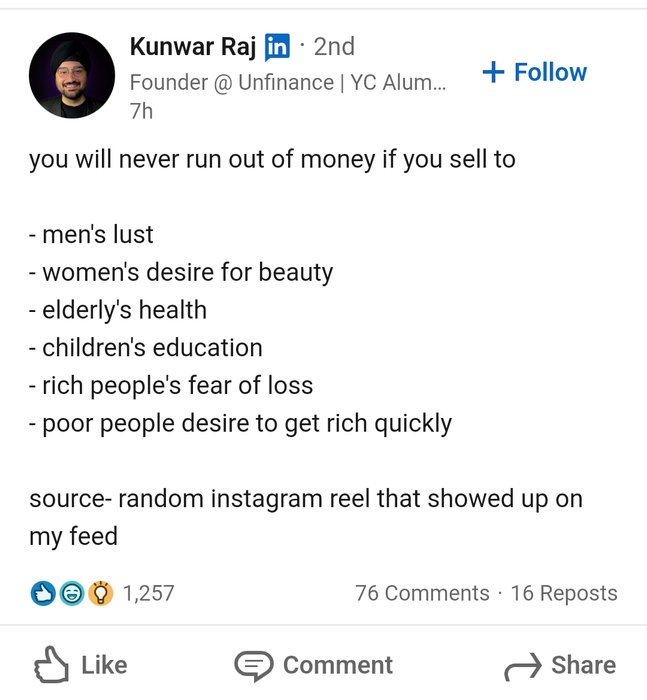View the 1,257 reactions count
647x700 pixels.
pos(148,593)
